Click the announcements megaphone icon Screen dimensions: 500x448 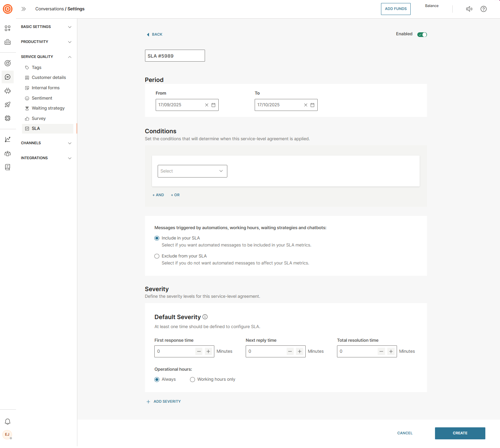pos(469,9)
